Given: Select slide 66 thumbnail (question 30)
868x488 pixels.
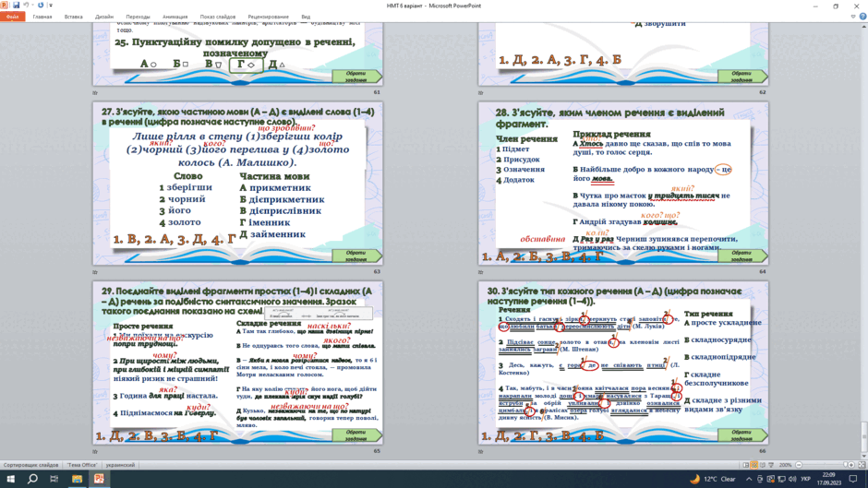Looking at the screenshot, I should pyautogui.click(x=623, y=363).
